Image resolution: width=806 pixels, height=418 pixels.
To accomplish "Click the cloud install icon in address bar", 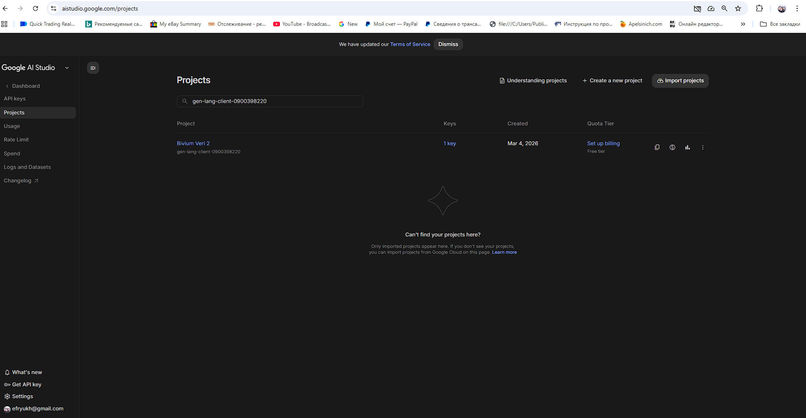I will 710,8.
